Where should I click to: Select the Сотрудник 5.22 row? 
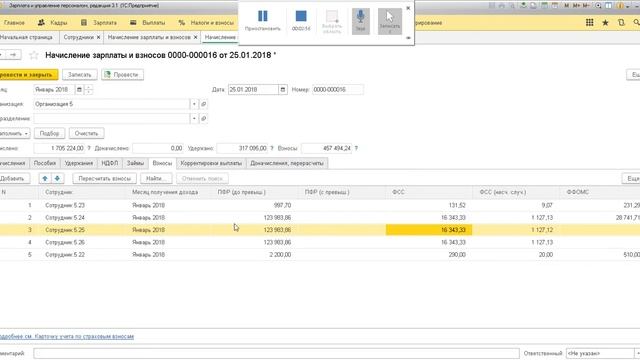point(320,254)
